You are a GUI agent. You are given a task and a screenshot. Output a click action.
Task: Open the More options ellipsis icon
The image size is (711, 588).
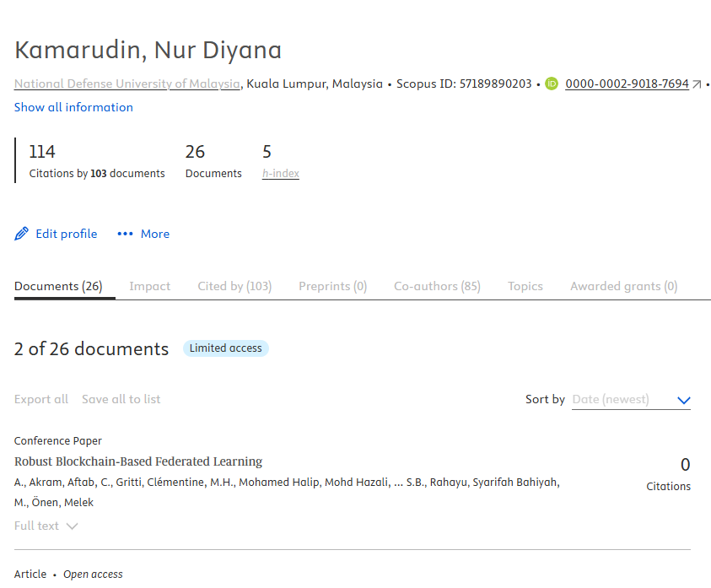[125, 234]
